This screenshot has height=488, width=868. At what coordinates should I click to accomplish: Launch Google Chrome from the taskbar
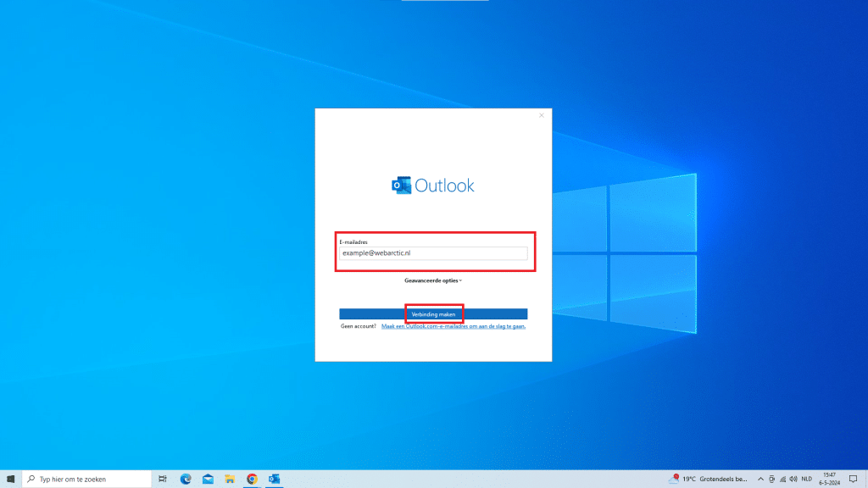(252, 479)
